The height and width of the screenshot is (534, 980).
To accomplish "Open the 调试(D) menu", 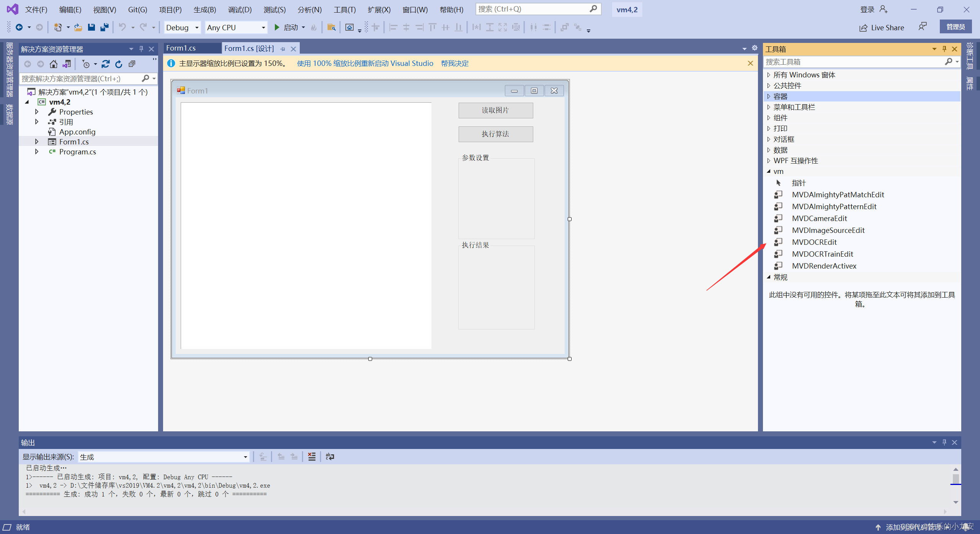I will pos(240,9).
